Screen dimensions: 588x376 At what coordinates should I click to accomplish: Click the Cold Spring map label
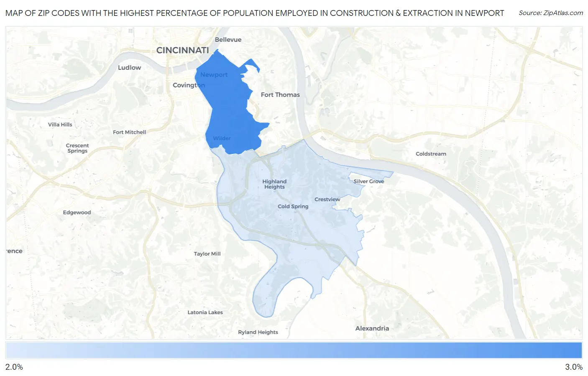(293, 207)
